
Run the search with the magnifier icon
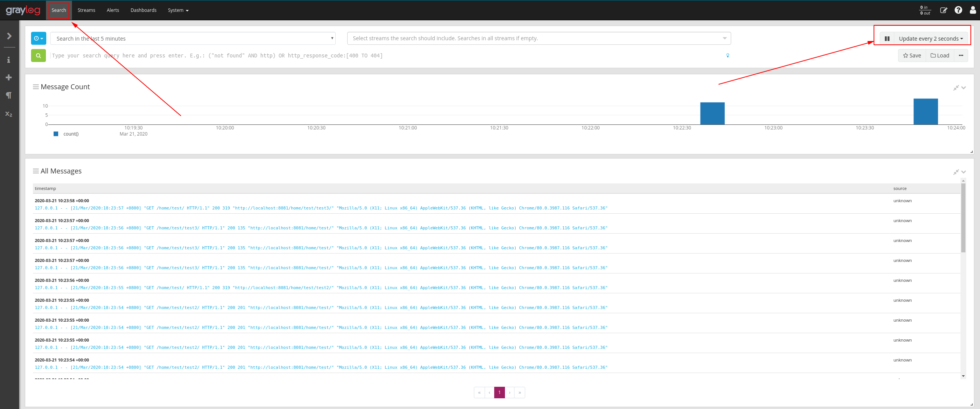click(x=38, y=56)
